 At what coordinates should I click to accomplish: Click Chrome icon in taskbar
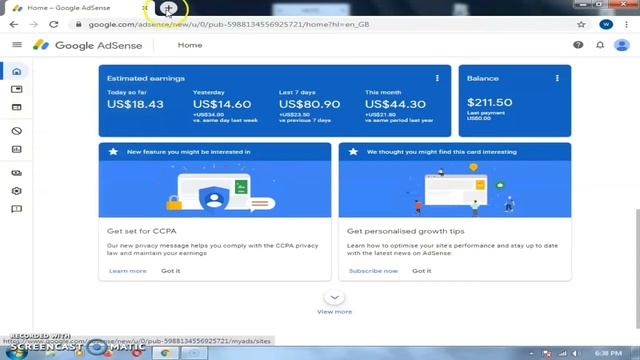(x=165, y=353)
